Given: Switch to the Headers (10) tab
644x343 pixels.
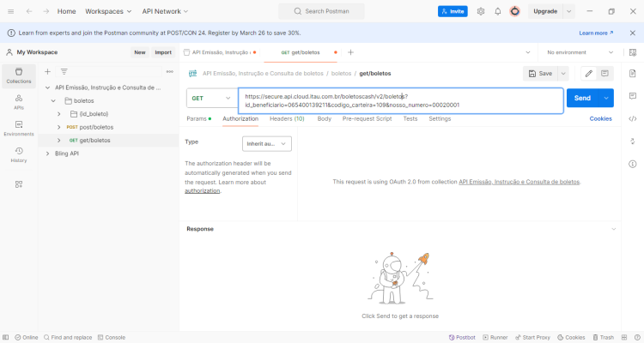Looking at the screenshot, I should [x=287, y=118].
